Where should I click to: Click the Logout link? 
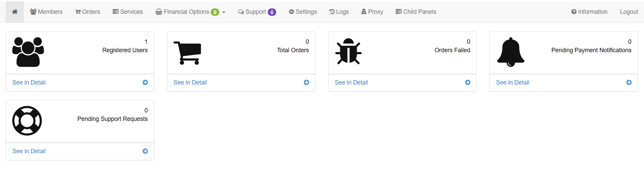(629, 12)
